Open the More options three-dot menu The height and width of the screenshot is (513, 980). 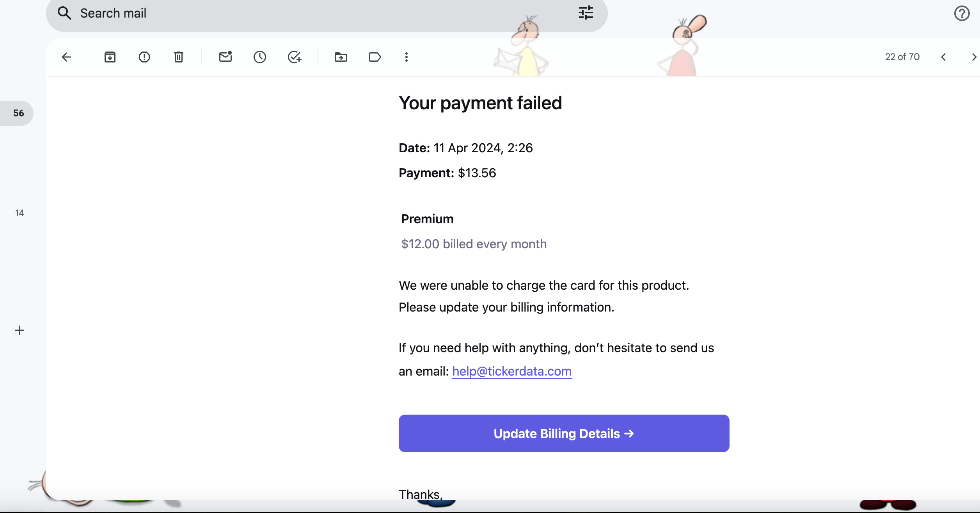[407, 57]
